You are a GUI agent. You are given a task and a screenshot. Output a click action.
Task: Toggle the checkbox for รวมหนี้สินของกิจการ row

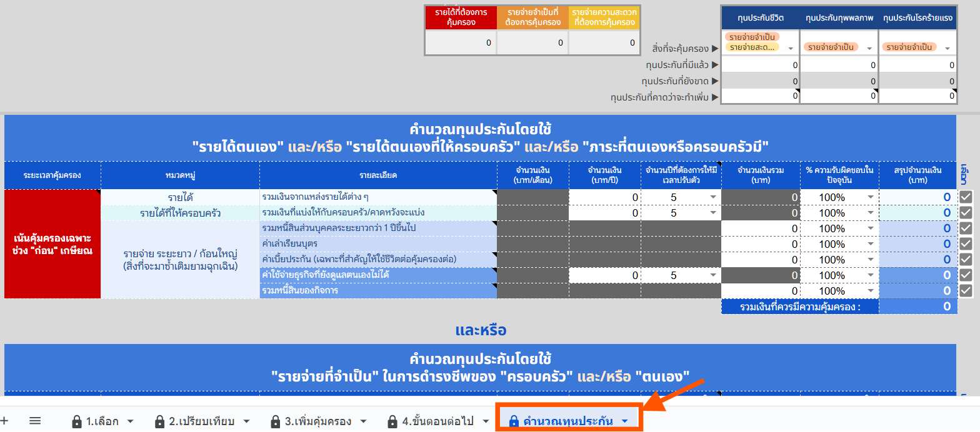pyautogui.click(x=966, y=291)
